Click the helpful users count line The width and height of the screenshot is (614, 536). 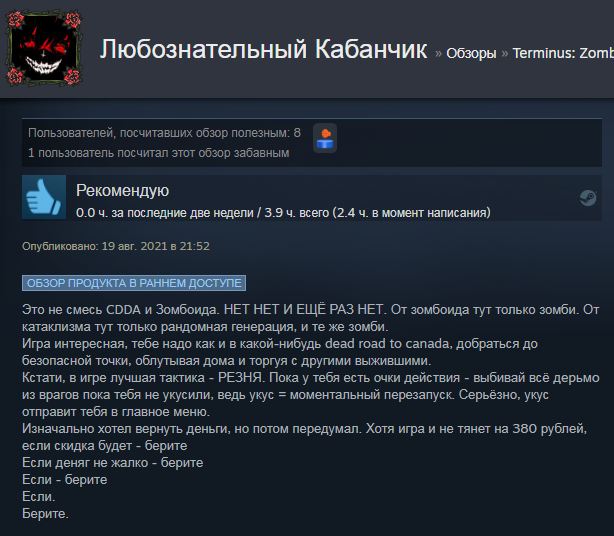164,133
